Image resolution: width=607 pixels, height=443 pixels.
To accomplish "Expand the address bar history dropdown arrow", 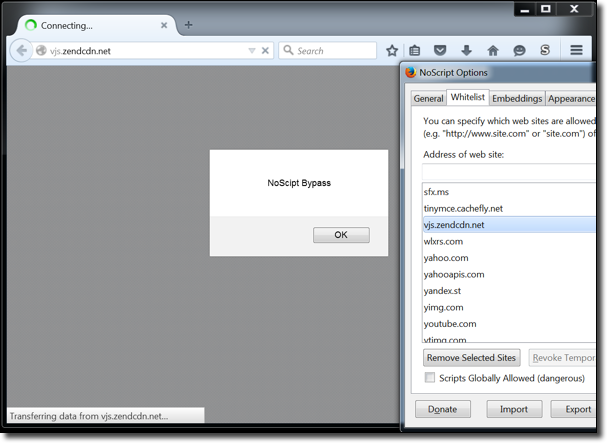I will click(x=252, y=51).
